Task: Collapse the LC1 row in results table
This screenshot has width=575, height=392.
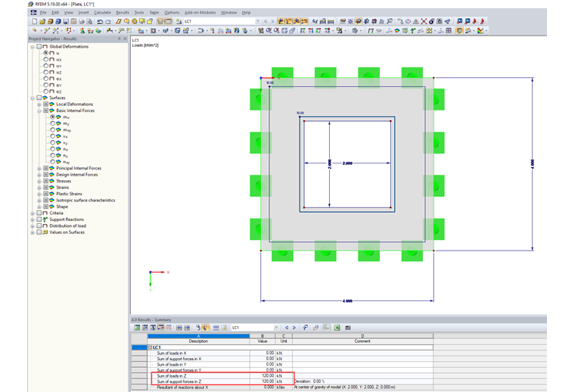Action: point(150,347)
